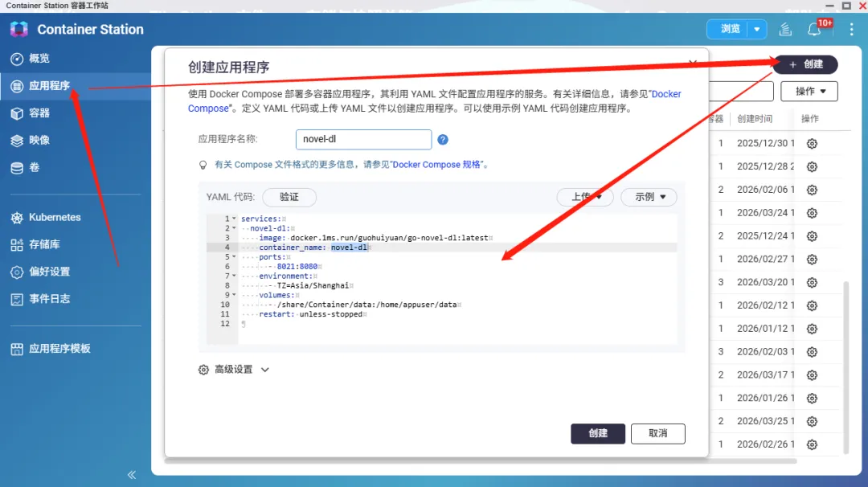Collapse the ports fold arrow on line 5
The height and width of the screenshot is (487, 868).
(x=234, y=257)
